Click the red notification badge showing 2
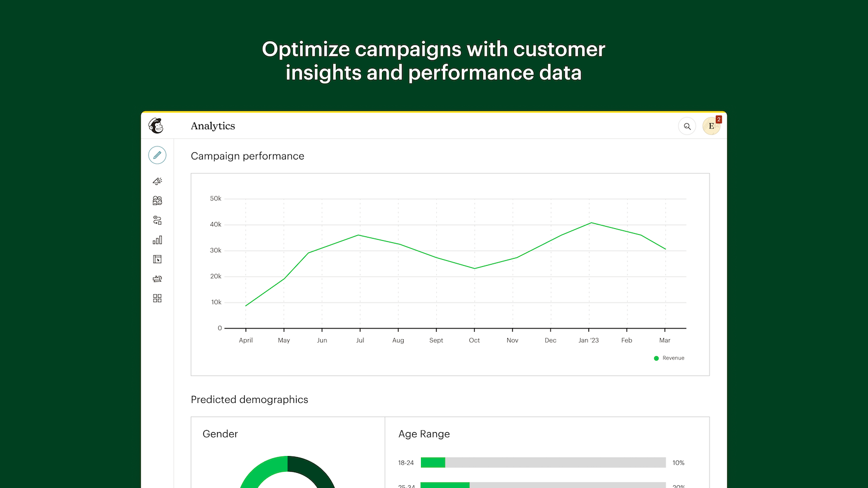The height and width of the screenshot is (488, 868). click(x=718, y=119)
